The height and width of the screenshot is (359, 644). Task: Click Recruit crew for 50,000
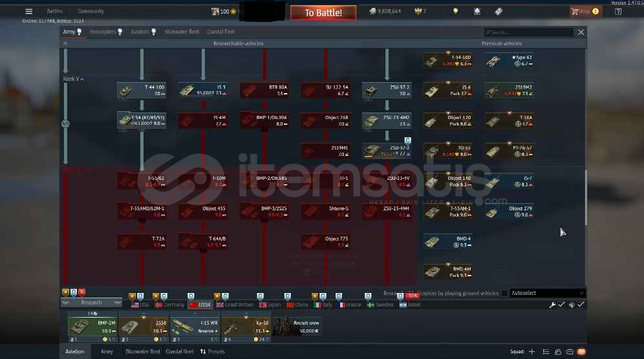click(297, 327)
